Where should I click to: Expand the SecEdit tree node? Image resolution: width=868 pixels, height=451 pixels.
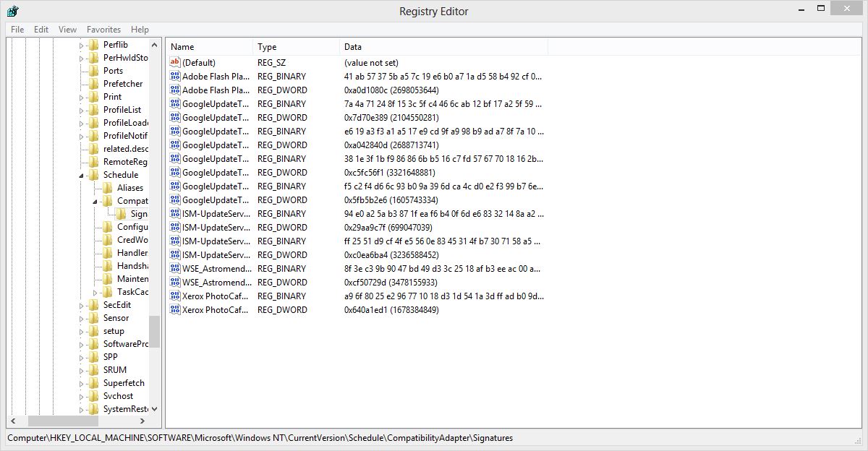(82, 305)
